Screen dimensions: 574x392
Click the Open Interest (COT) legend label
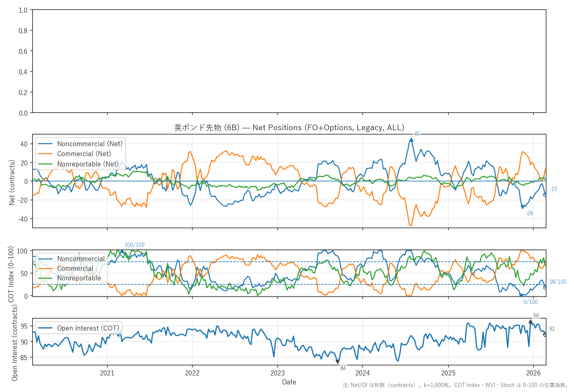[x=88, y=328]
